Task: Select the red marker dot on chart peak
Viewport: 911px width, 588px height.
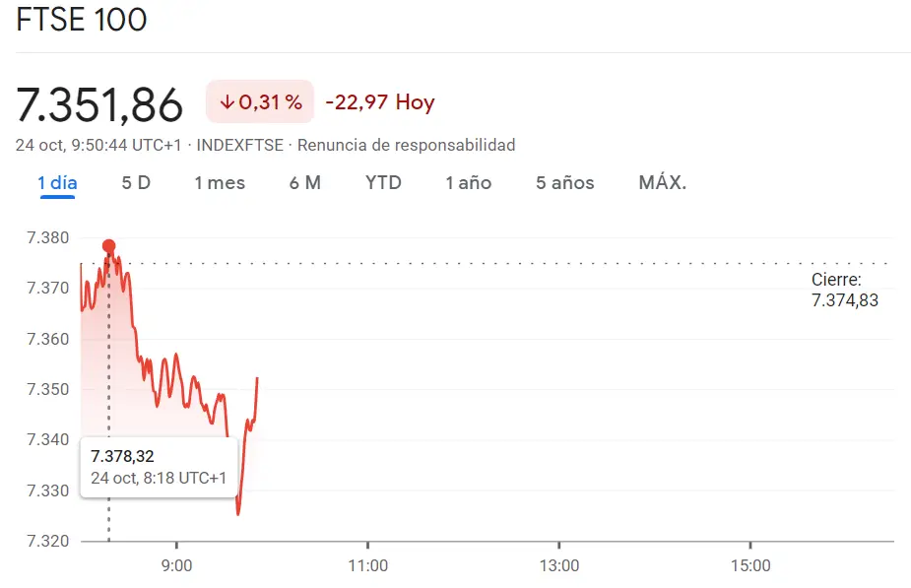Action: (x=108, y=245)
